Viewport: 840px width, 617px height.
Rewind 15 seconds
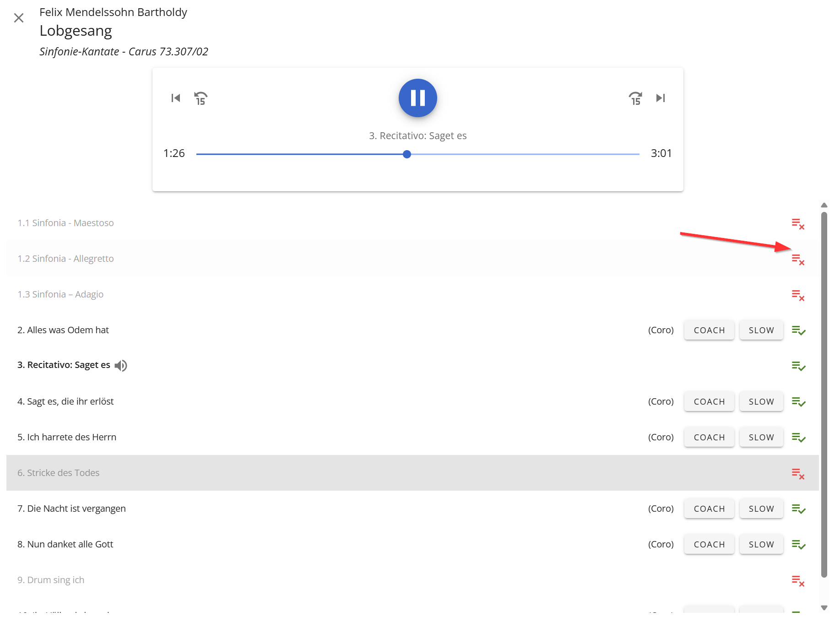click(x=201, y=98)
